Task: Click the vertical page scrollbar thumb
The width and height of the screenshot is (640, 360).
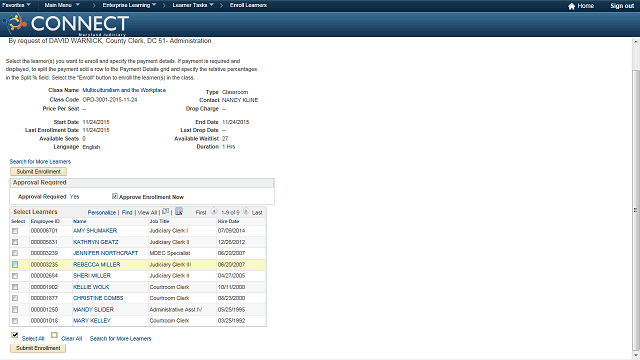Action: (636, 210)
